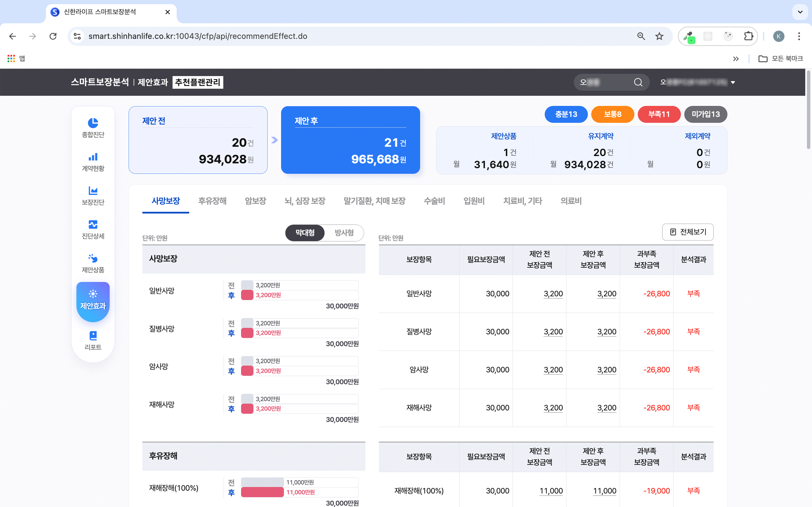Open the 계약현황 bar chart icon
The width and height of the screenshot is (812, 507).
[x=93, y=157]
